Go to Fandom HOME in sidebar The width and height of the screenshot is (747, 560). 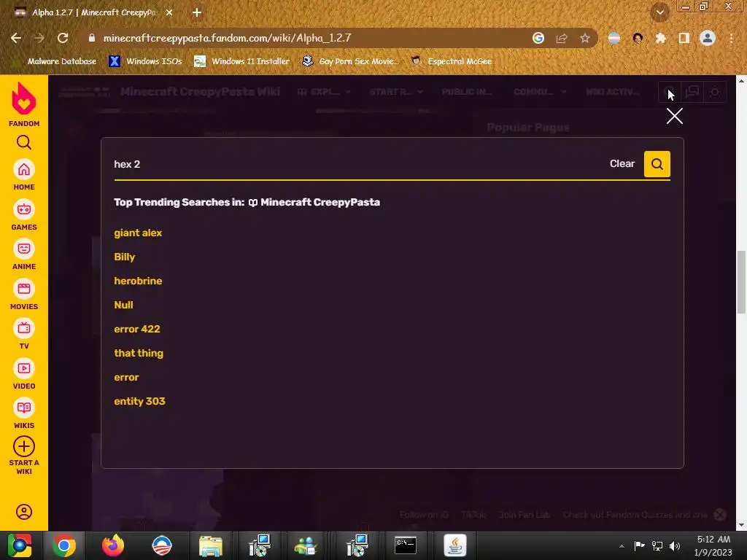click(24, 175)
